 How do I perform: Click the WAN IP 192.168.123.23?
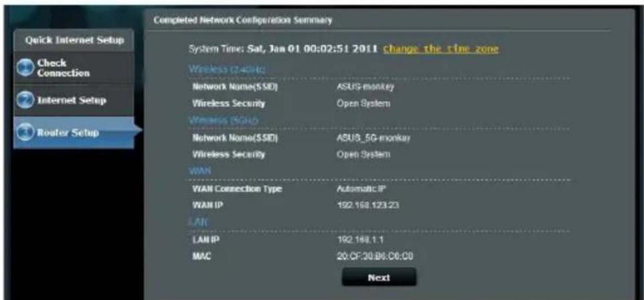pyautogui.click(x=368, y=205)
